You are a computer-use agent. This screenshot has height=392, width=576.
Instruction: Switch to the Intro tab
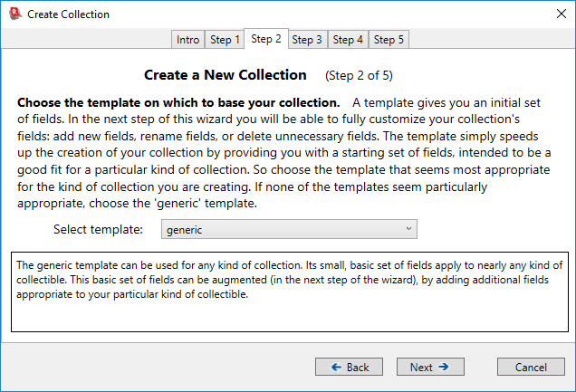188,40
